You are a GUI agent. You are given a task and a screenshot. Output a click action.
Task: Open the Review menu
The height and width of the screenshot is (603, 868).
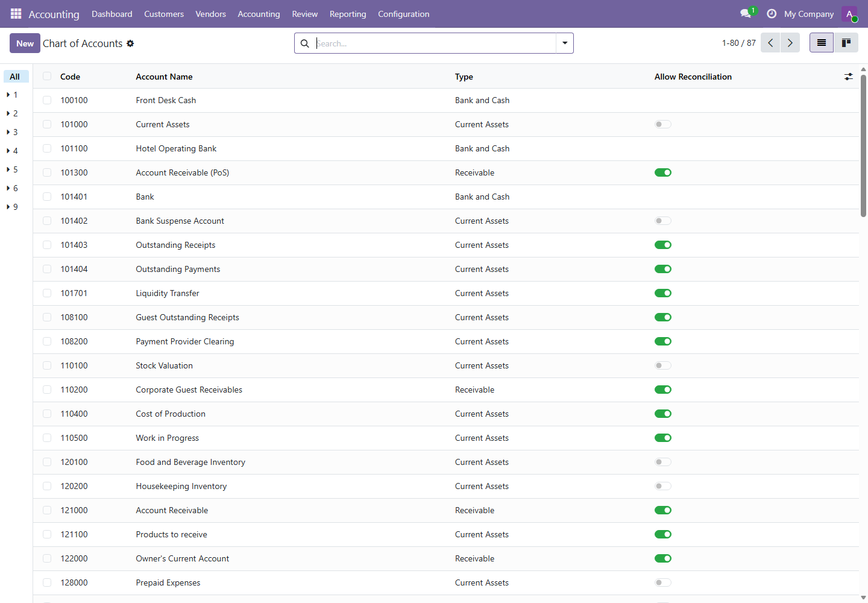pyautogui.click(x=305, y=14)
